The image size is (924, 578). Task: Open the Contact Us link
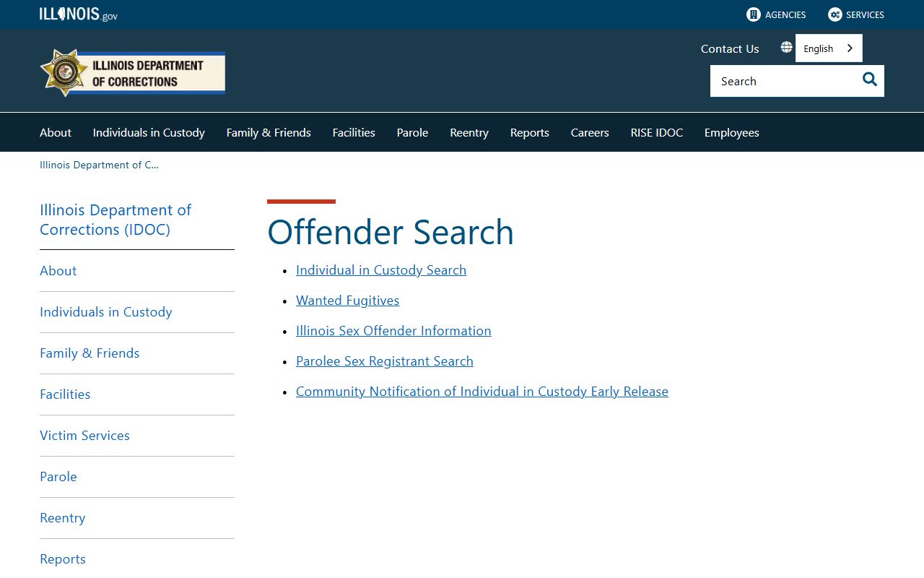(730, 48)
